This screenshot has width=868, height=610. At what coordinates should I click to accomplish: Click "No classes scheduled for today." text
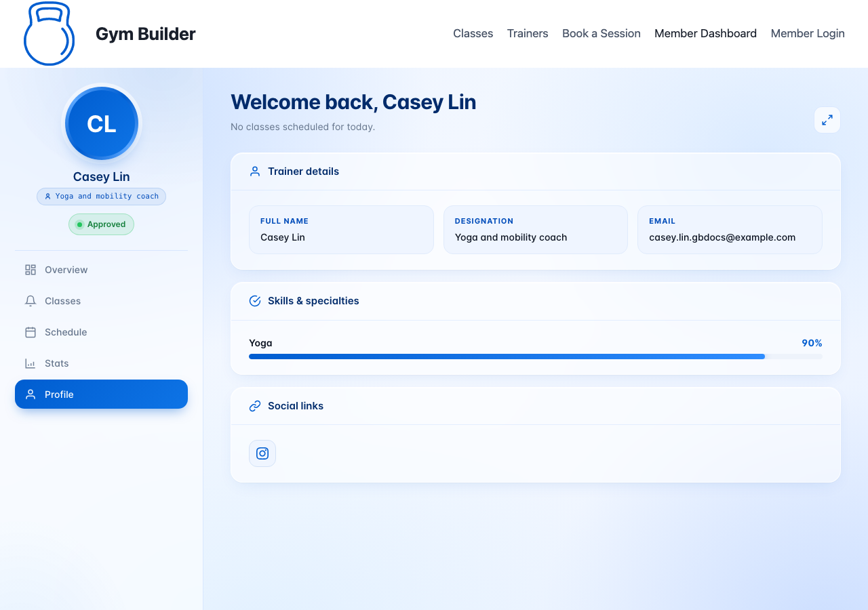[x=302, y=127]
